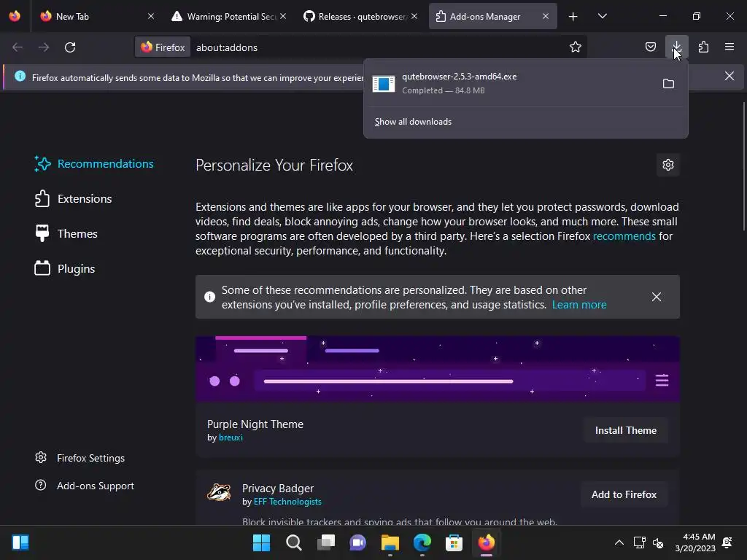Toggle the Downloads toolbar button
The width and height of the screenshot is (747, 560).
[x=677, y=47]
